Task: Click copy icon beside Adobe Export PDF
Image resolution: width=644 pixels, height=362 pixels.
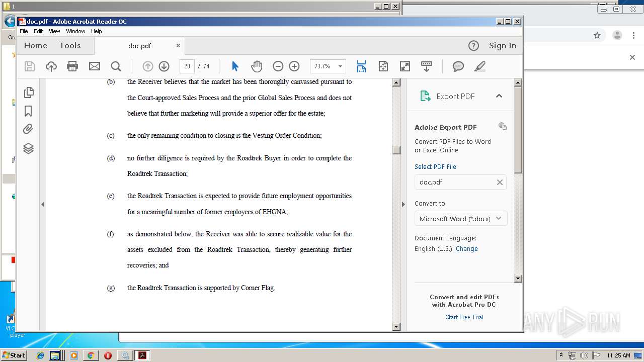Action: click(503, 126)
